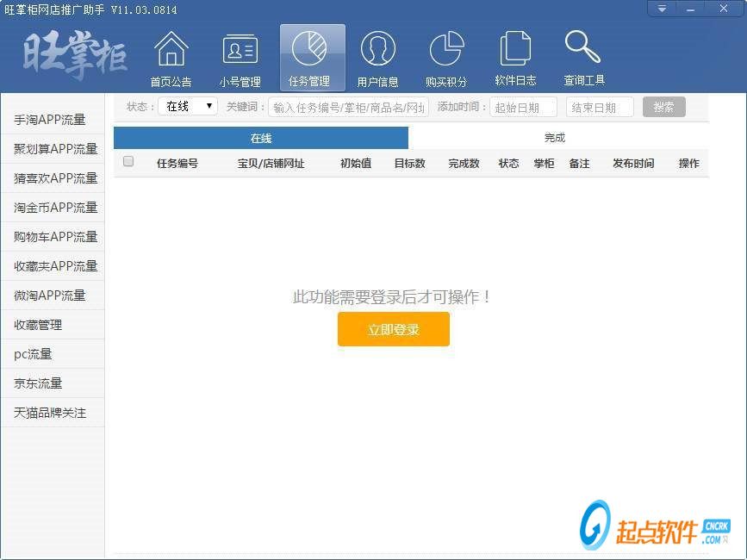
Task: Click the 初始值 column header
Action: [355, 164]
